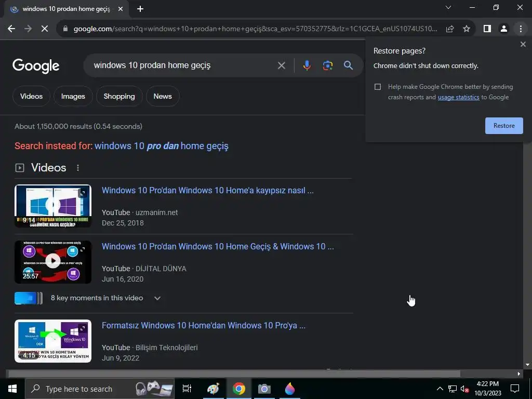Go back to the previous page
Image resolution: width=532 pixels, height=399 pixels.
point(11,29)
